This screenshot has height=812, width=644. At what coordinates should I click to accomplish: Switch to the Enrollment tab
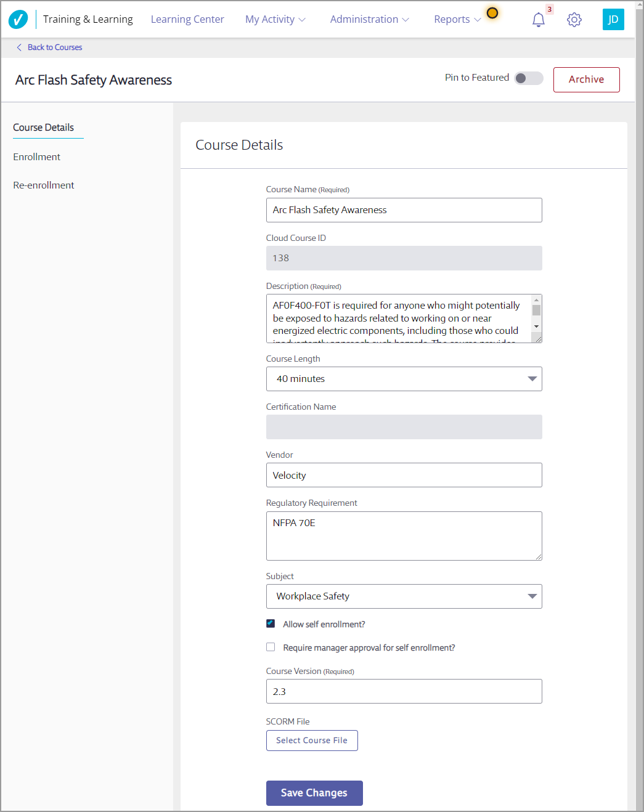click(x=37, y=157)
